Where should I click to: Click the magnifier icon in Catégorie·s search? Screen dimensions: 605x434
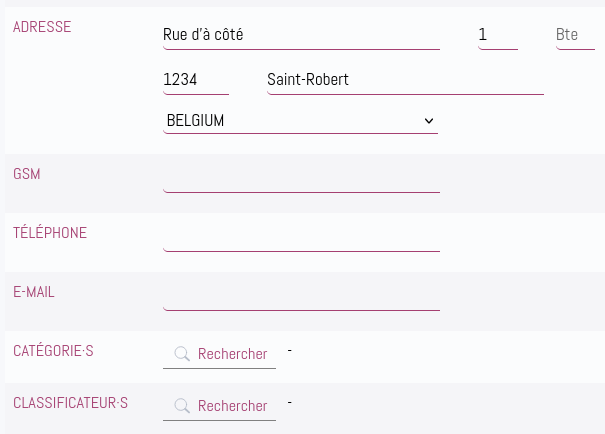coord(182,353)
